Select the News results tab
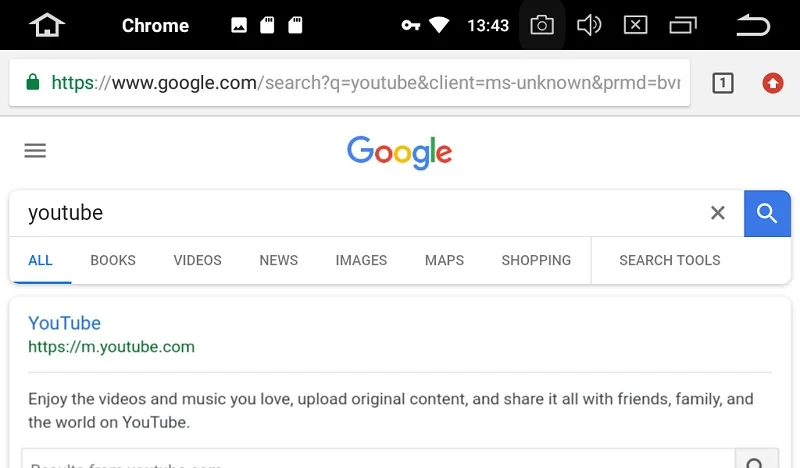This screenshot has width=800, height=468. tap(279, 260)
